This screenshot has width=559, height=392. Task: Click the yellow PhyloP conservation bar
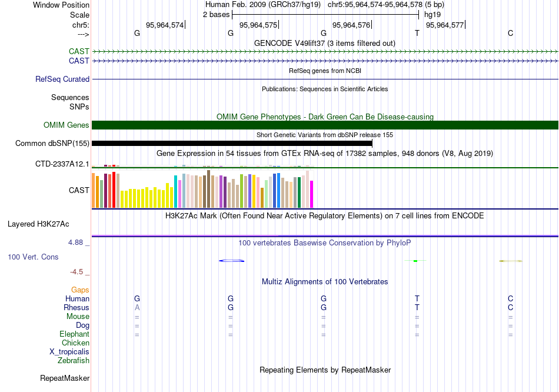tap(511, 261)
